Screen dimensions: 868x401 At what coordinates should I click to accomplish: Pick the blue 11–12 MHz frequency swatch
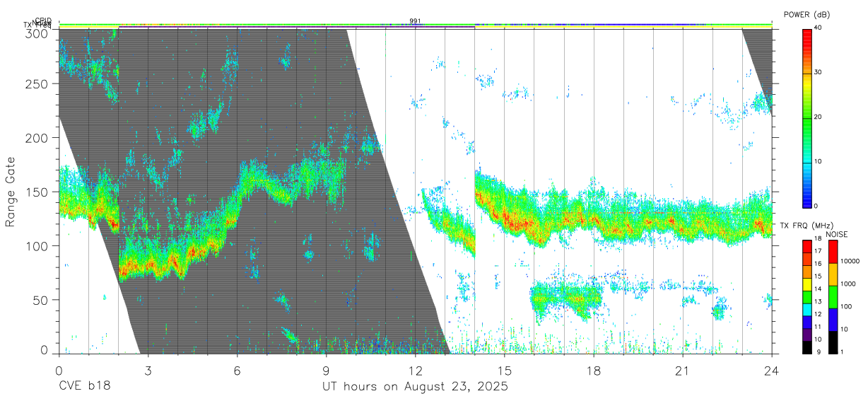[806, 320]
